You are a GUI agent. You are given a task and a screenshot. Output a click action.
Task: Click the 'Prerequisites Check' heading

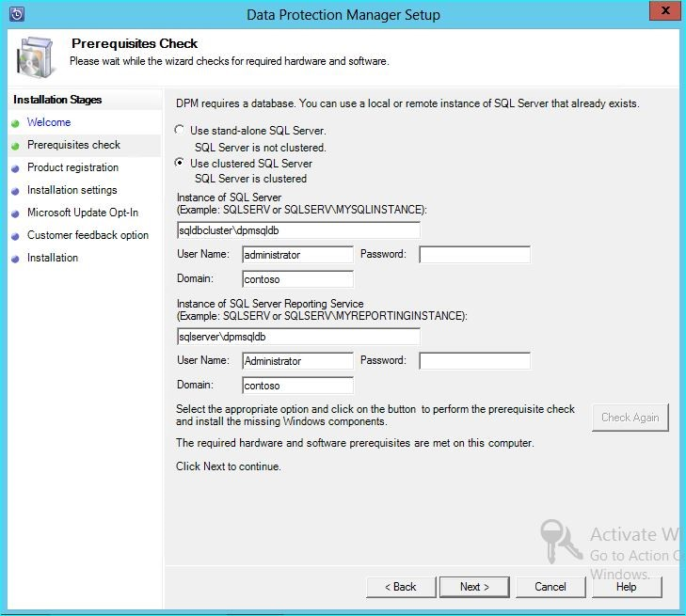point(135,43)
